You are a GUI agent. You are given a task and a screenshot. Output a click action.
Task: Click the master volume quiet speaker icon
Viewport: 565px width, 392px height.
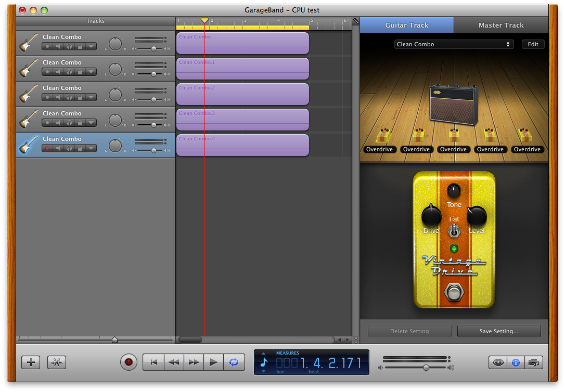[x=380, y=368]
